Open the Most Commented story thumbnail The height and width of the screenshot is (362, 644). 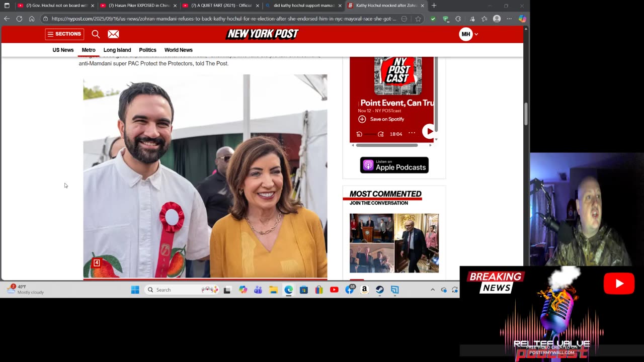tap(394, 243)
